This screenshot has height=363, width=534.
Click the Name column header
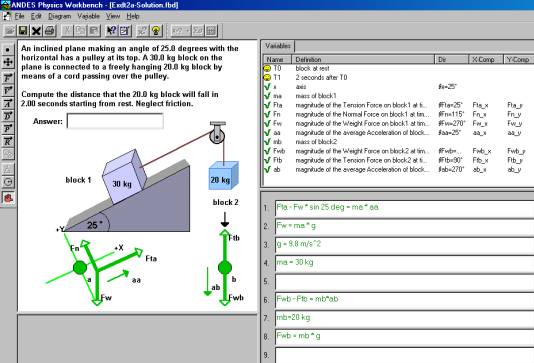pyautogui.click(x=278, y=59)
